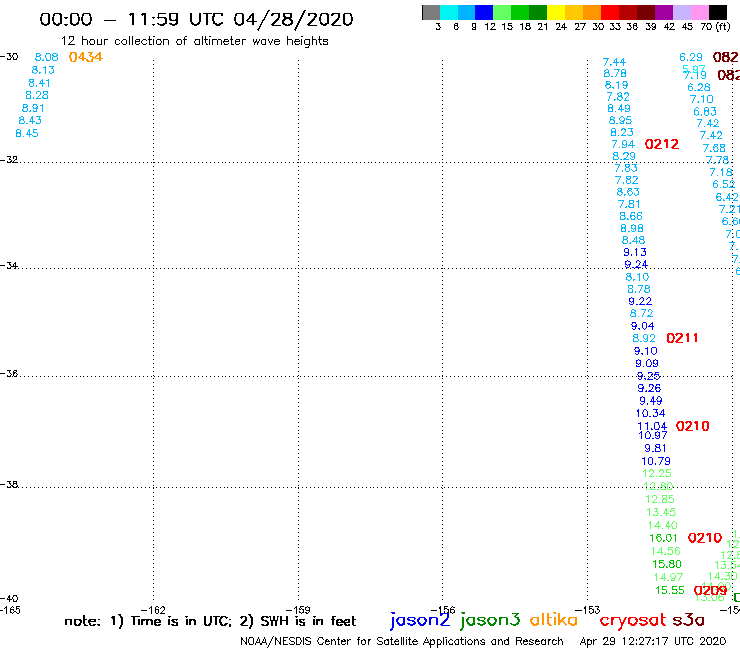Select the 8.08 wave height value
Viewport: 740px width, 650px height.
point(46,57)
